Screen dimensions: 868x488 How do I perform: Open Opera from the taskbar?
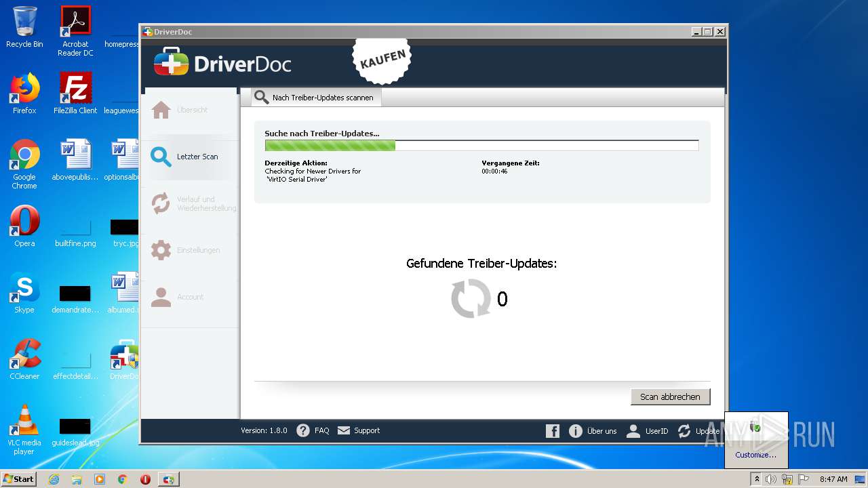pos(145,479)
